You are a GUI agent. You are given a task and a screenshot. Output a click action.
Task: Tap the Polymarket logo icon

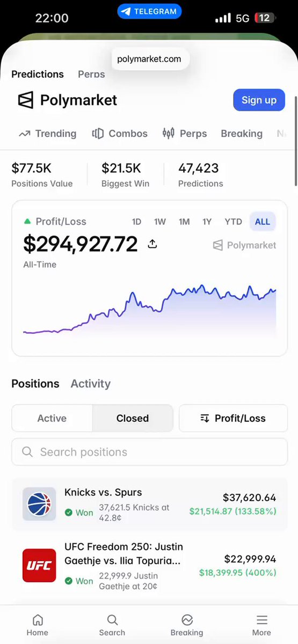26,100
